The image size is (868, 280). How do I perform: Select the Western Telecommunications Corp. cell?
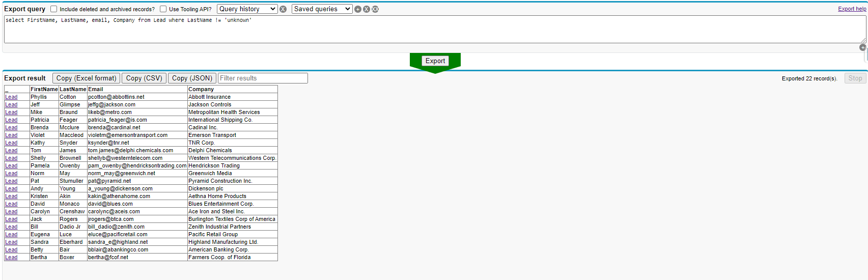click(x=232, y=158)
